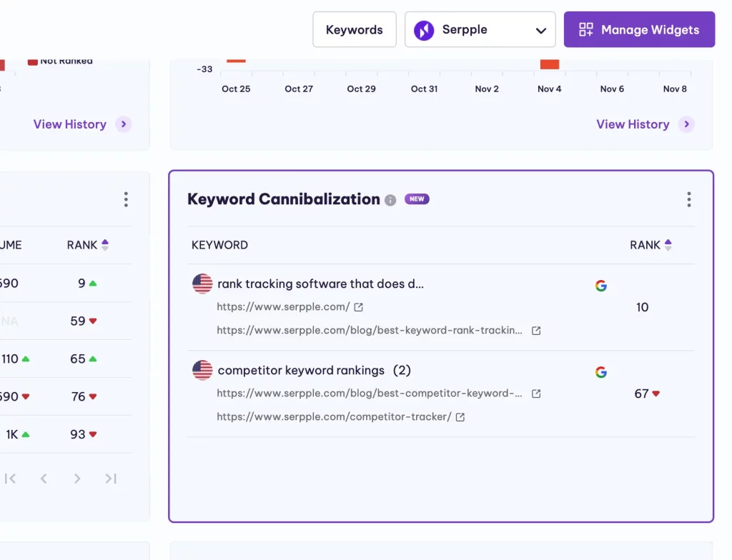
Task: Click the Nov 4 chart bar
Action: point(550,64)
